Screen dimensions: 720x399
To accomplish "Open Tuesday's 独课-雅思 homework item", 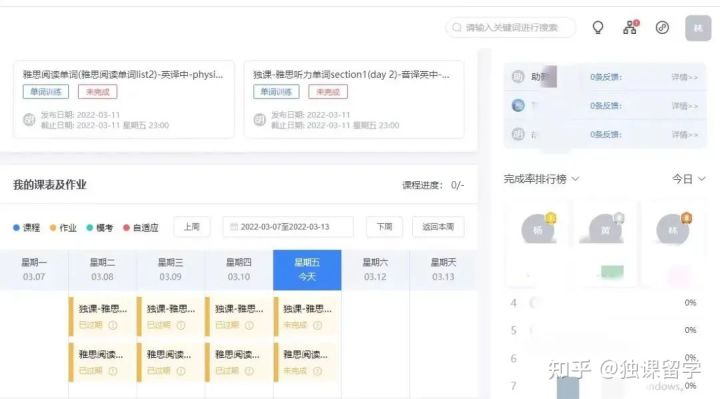I will click(101, 316).
